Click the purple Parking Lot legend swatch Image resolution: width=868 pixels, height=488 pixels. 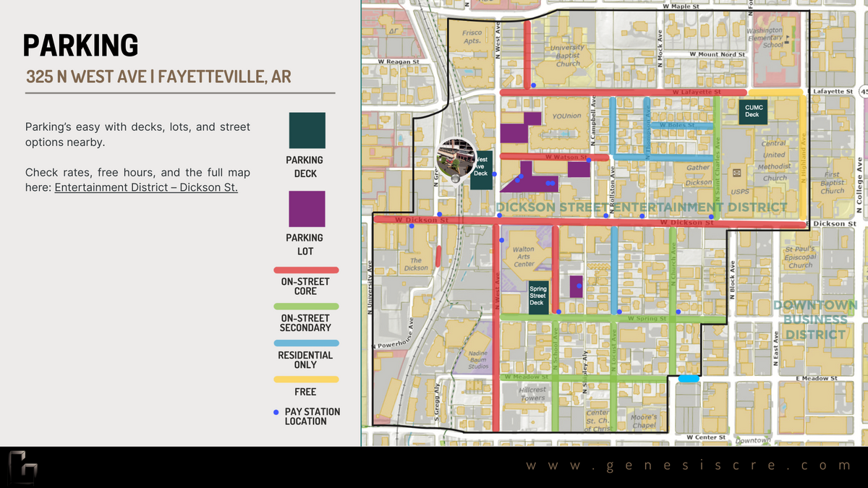pos(307,209)
